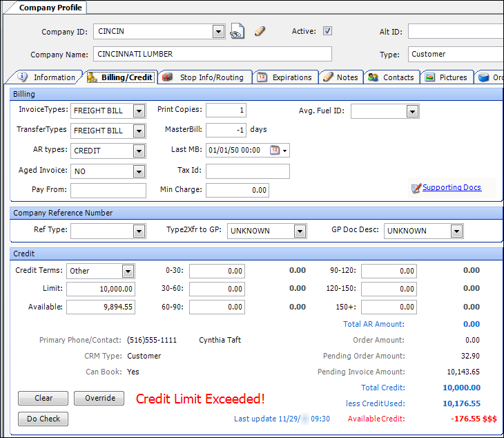Click into the Min Charge field
Screen dimensions: 504x438
(x=237, y=190)
